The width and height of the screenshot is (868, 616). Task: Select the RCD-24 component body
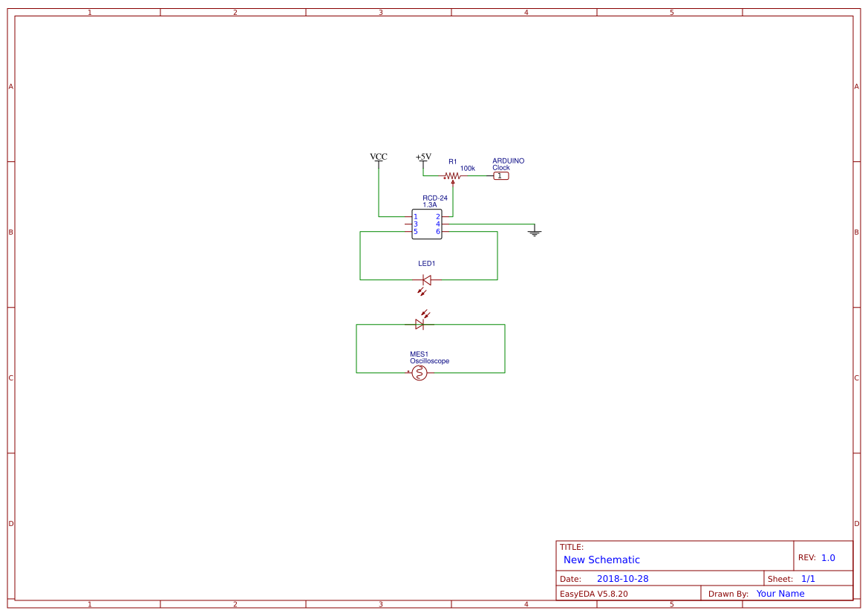427,224
